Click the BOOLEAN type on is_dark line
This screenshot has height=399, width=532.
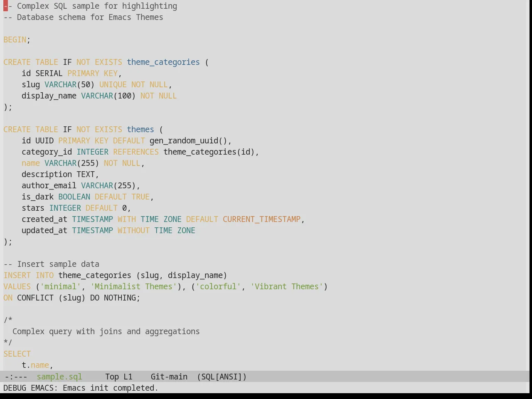pyautogui.click(x=74, y=197)
